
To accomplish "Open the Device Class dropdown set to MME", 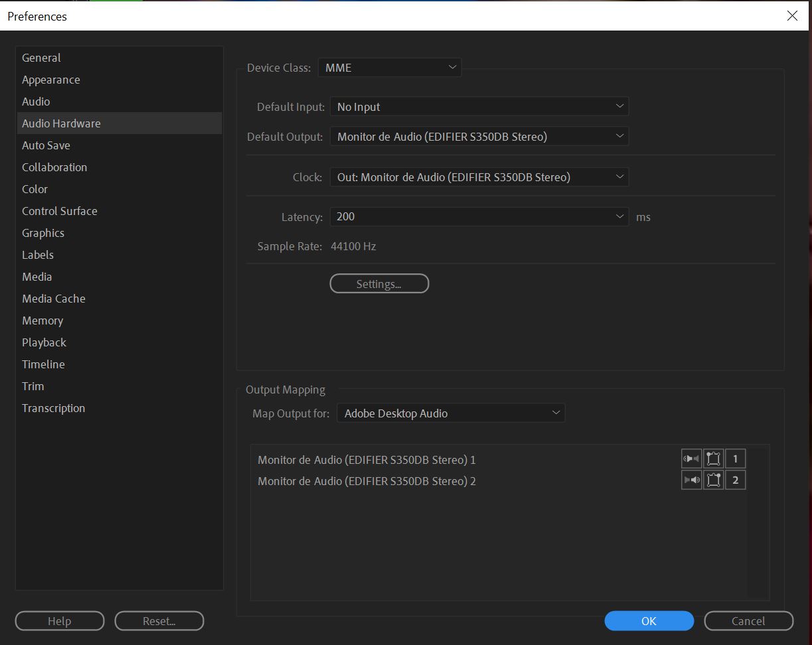I will (x=389, y=67).
